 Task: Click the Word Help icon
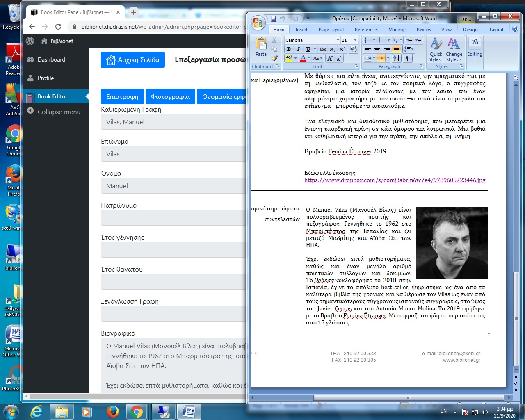pos(515,29)
